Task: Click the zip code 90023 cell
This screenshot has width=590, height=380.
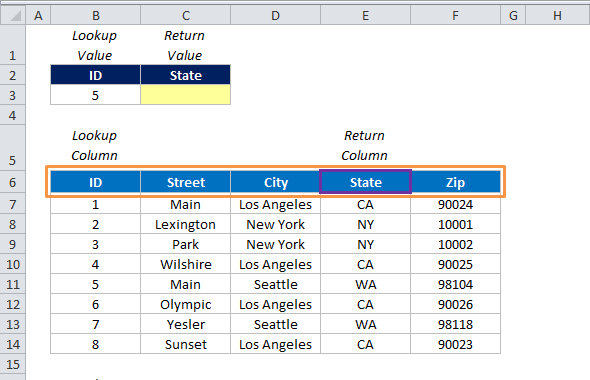Action: [x=455, y=344]
